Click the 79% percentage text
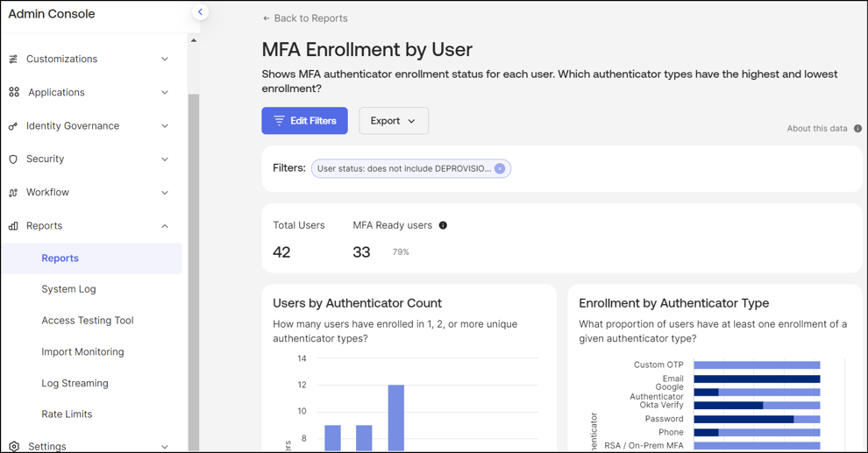 (401, 252)
